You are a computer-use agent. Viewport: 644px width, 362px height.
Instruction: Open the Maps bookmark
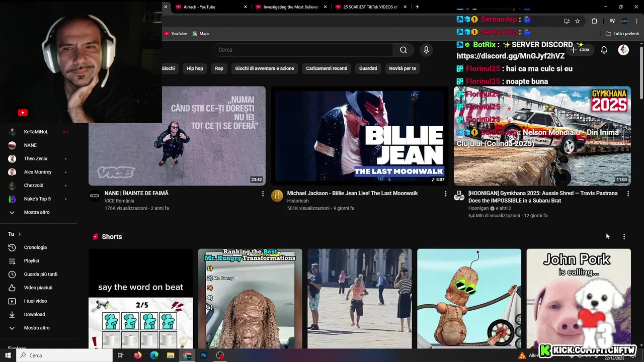[201, 34]
